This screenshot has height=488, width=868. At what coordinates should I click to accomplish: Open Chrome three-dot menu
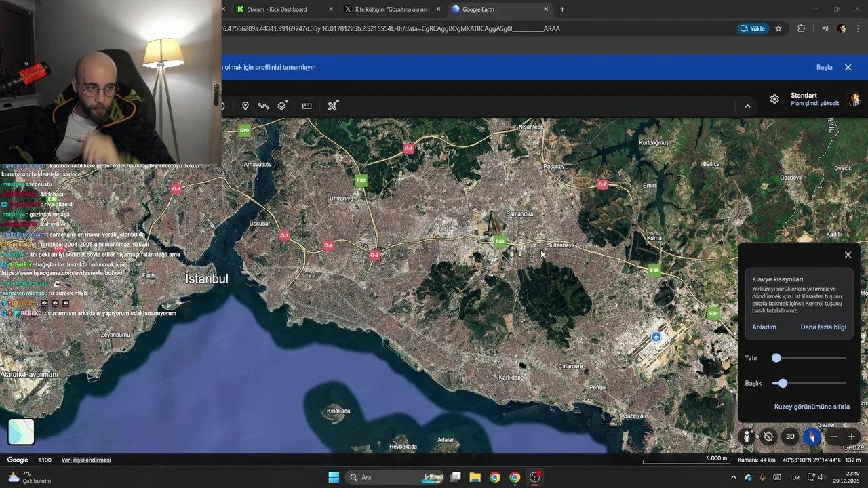(x=859, y=28)
